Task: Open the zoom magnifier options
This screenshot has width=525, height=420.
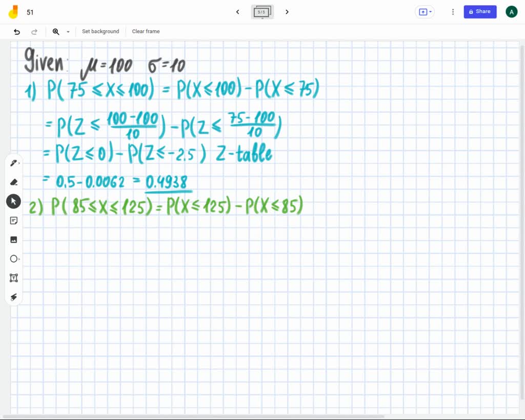Action: (x=56, y=32)
